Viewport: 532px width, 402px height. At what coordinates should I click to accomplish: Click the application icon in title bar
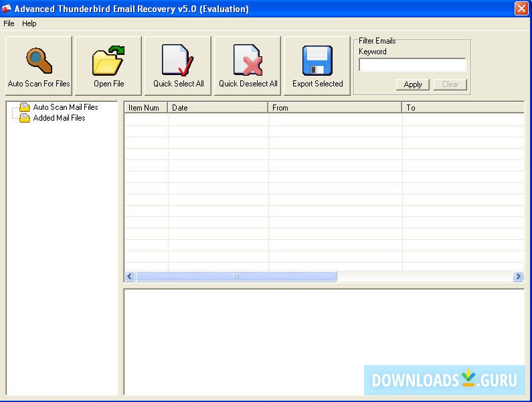click(7, 9)
